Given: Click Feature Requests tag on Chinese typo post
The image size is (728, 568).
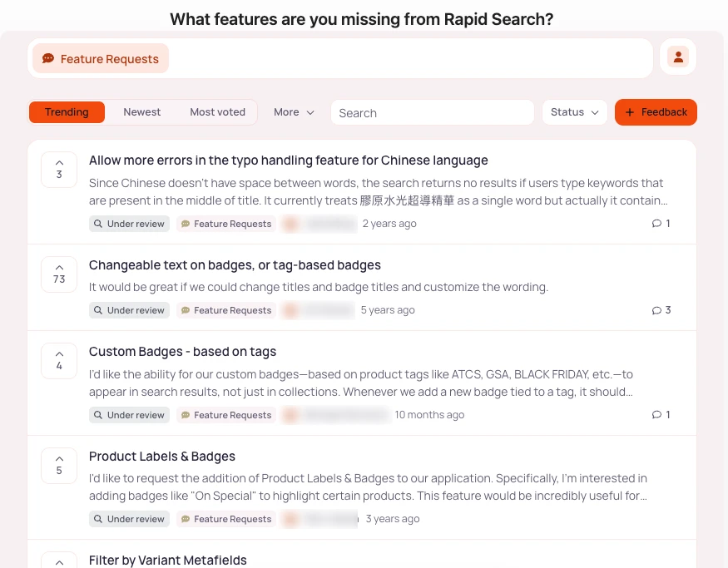Looking at the screenshot, I should 226,224.
